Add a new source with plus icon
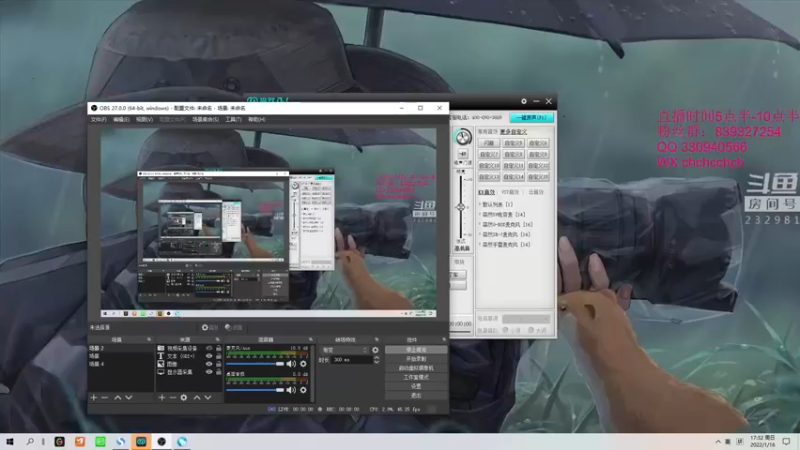The height and width of the screenshot is (450, 800). click(x=162, y=397)
